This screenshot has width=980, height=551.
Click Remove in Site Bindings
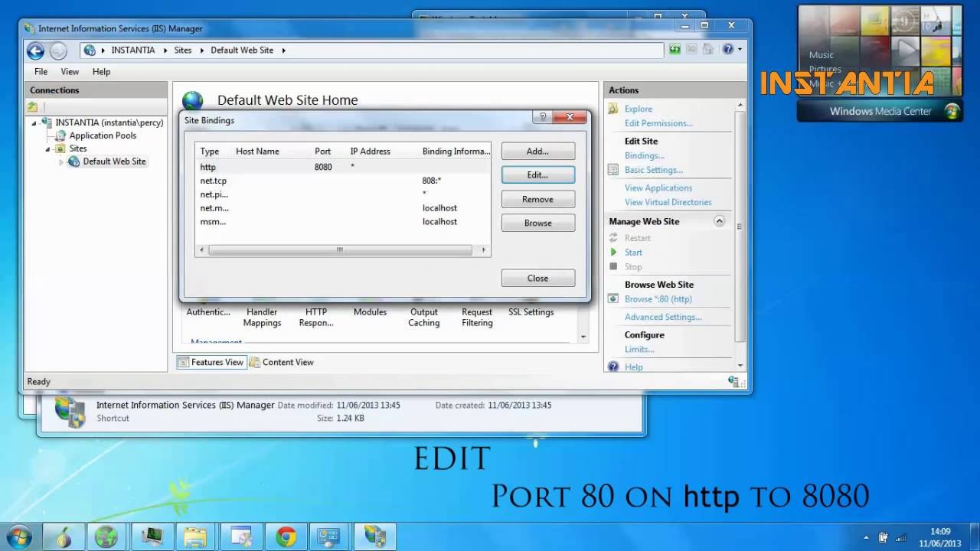[537, 200]
